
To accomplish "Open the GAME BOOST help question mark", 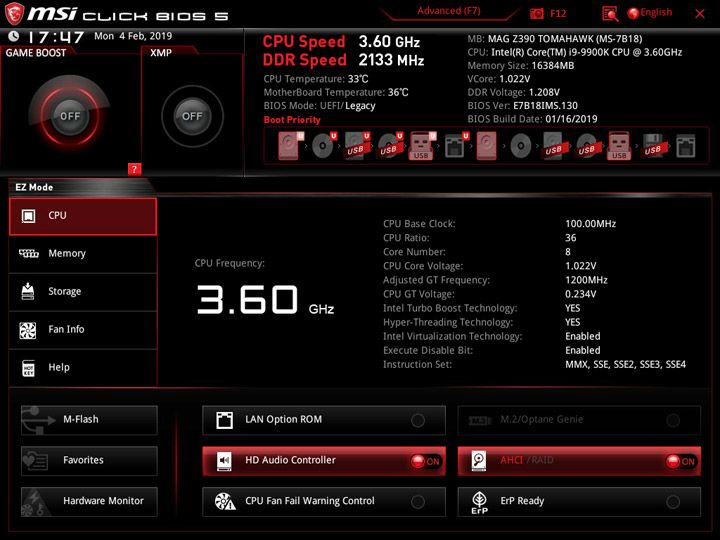I will (134, 169).
